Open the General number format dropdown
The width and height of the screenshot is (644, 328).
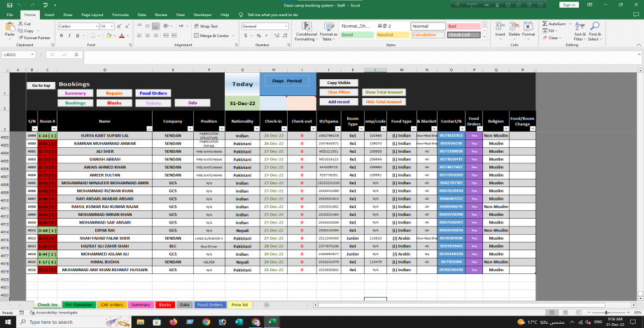point(288,26)
